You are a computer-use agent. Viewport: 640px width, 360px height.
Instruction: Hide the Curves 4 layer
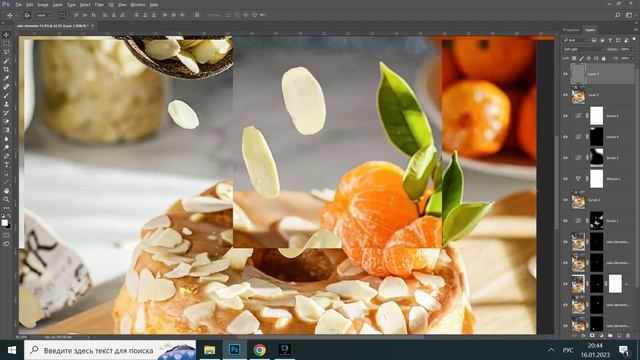point(565,137)
